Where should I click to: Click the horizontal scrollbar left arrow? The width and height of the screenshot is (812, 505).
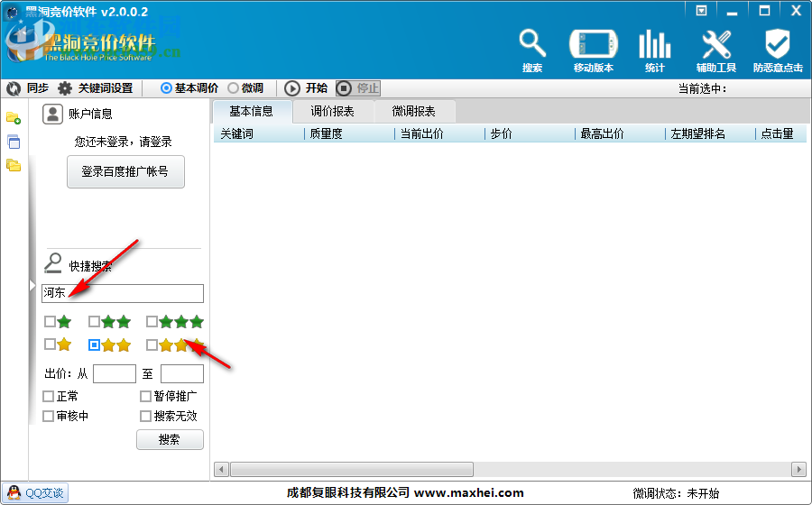(221, 469)
